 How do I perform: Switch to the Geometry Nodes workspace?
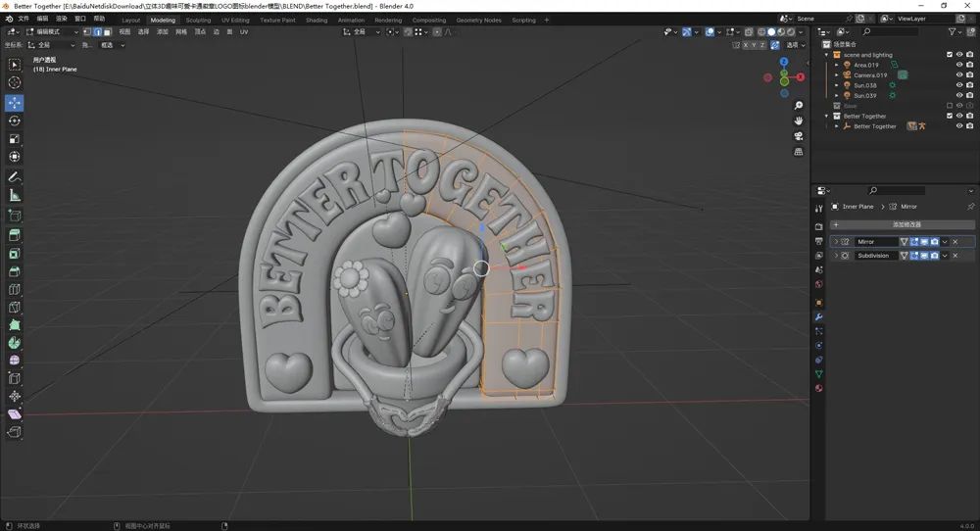click(479, 20)
